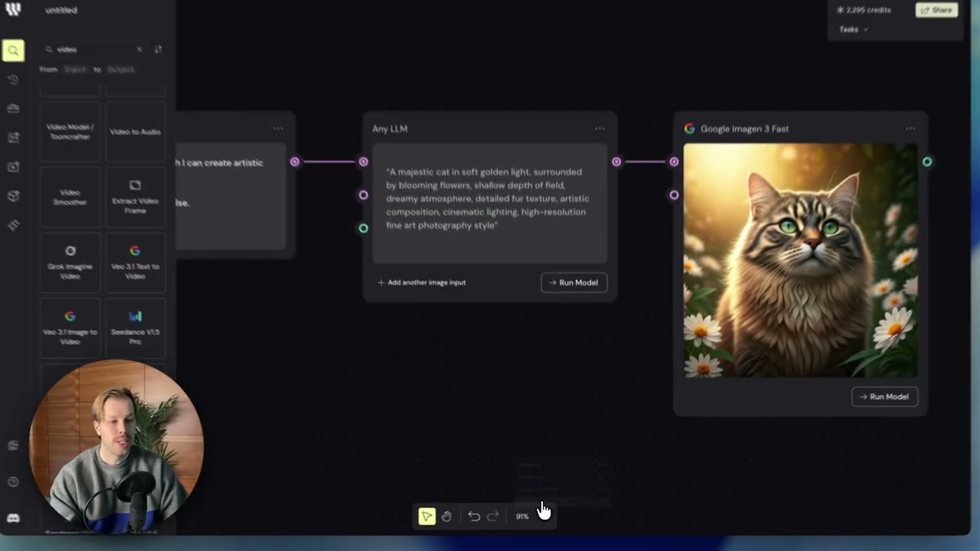Open the 3D cube icon in sidebar
Screen dimensions: 980x551
point(13,196)
